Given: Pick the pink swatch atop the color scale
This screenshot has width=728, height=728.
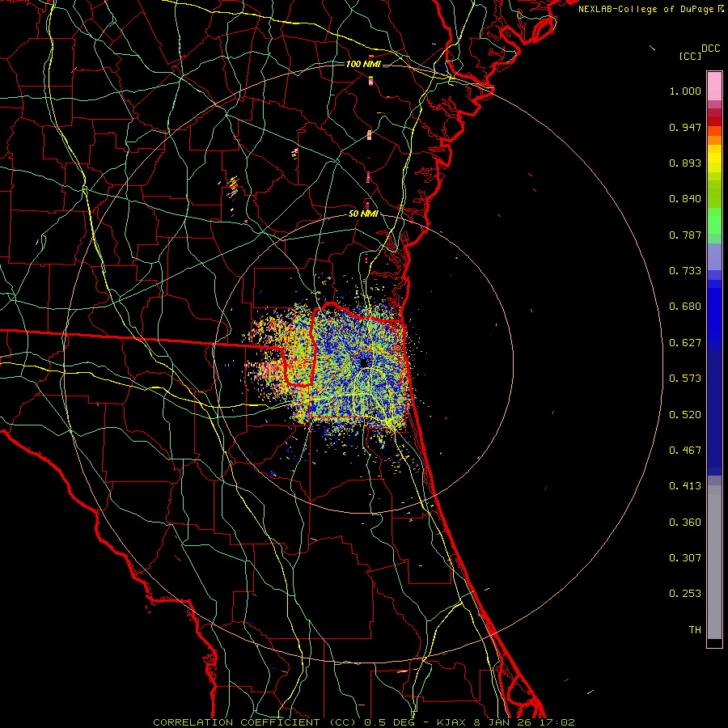Looking at the screenshot, I should pos(714,86).
